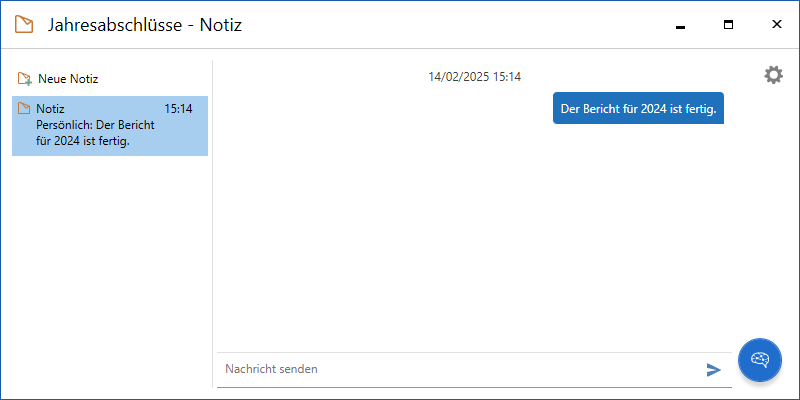The width and height of the screenshot is (800, 400).
Task: Select the Notiz title in the list
Action: [x=50, y=109]
